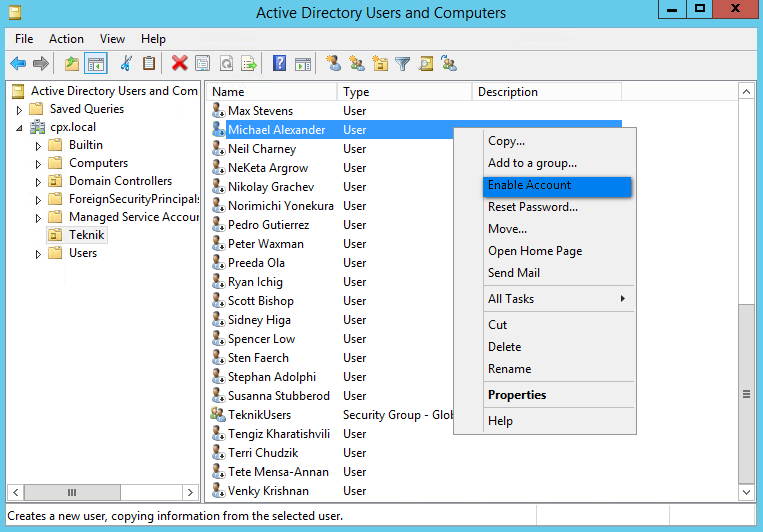Open the Help menu in menu bar

click(153, 39)
